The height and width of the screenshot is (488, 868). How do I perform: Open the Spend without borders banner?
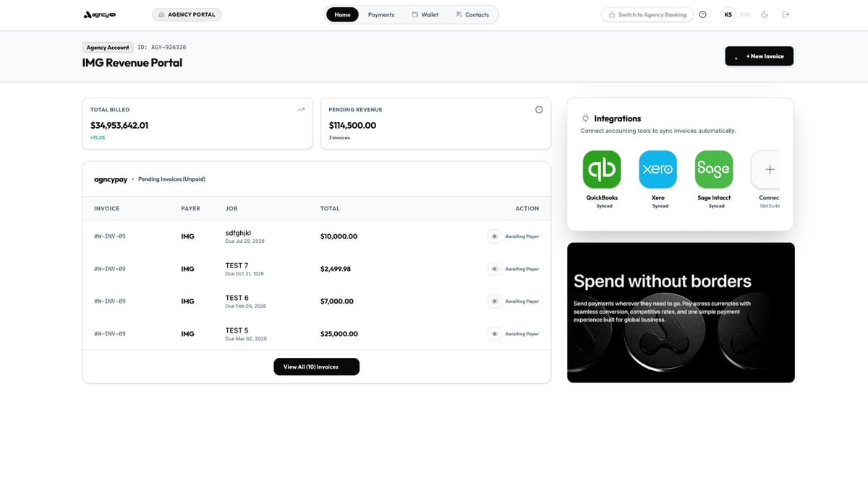pos(681,312)
